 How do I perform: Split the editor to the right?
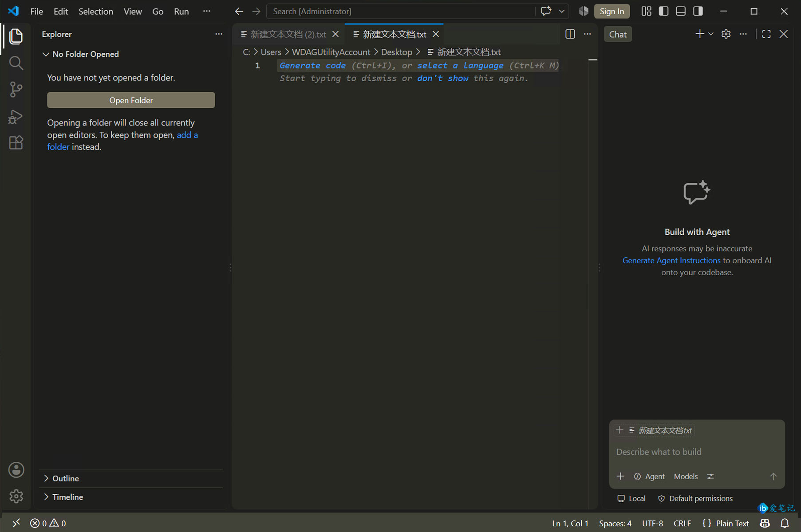pos(570,34)
